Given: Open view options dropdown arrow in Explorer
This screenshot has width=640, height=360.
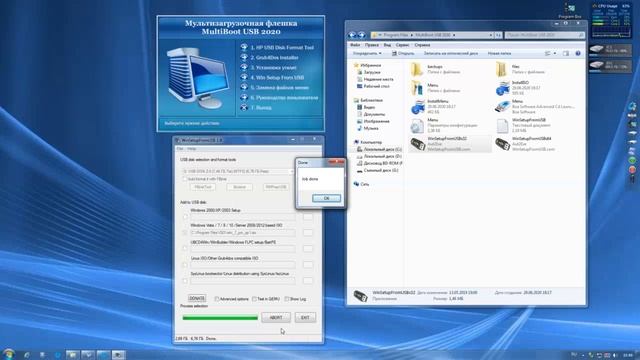Looking at the screenshot, I should (x=555, y=53).
